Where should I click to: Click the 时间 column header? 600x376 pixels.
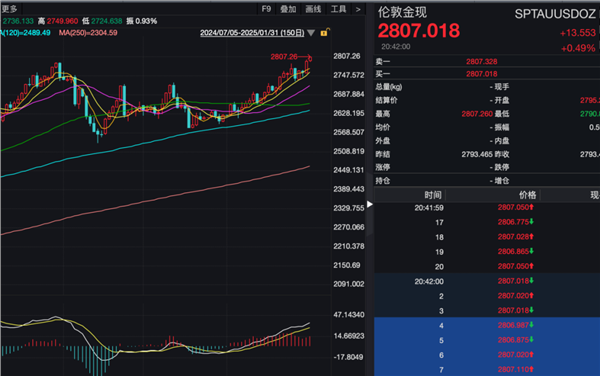433,195
